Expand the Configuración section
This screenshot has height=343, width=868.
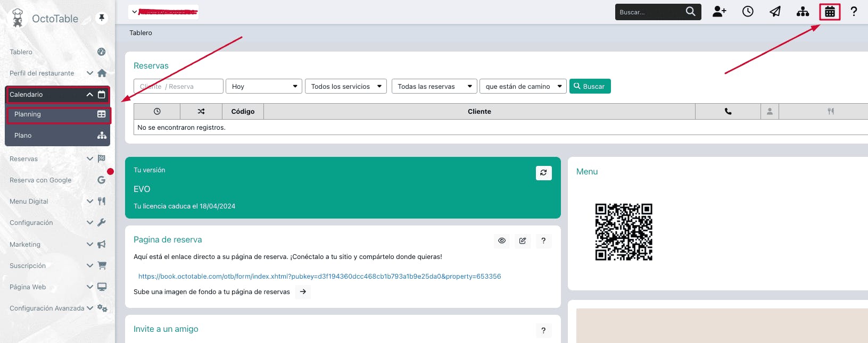tap(89, 222)
